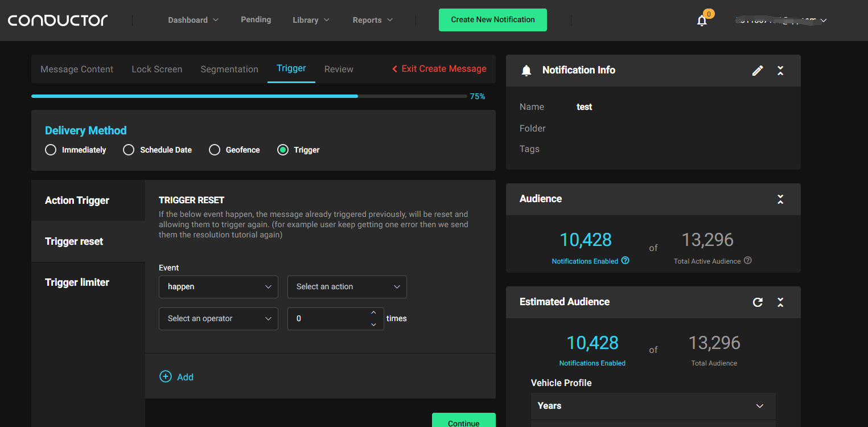Image resolution: width=868 pixels, height=427 pixels.
Task: Switch to the Lock Screen tab
Action: [157, 69]
